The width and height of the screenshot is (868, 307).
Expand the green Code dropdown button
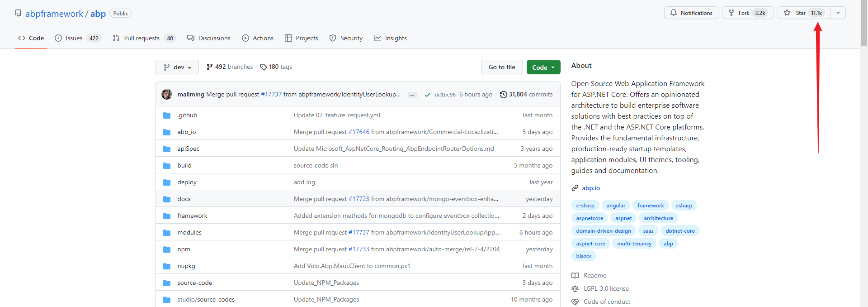tap(543, 67)
